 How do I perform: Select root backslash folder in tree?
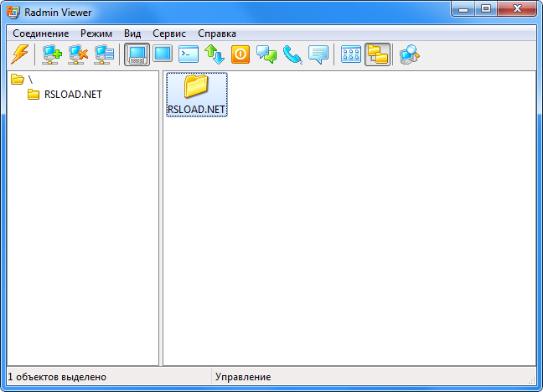(22, 80)
